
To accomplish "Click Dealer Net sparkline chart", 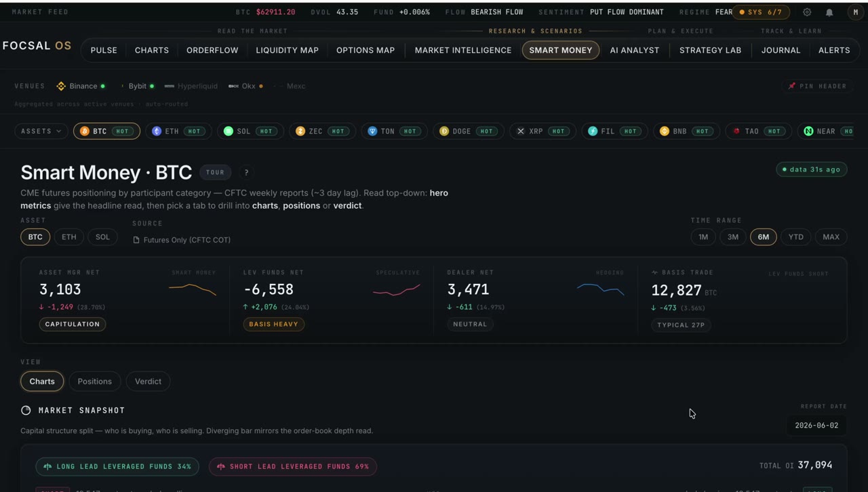I will coord(601,289).
